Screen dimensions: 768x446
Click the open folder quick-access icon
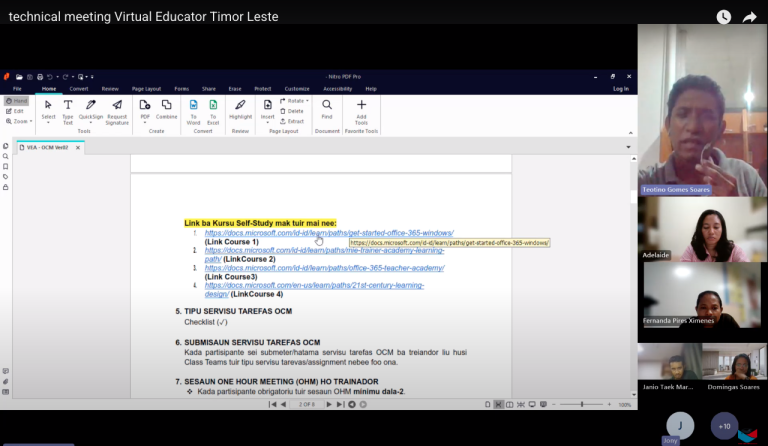point(19,77)
